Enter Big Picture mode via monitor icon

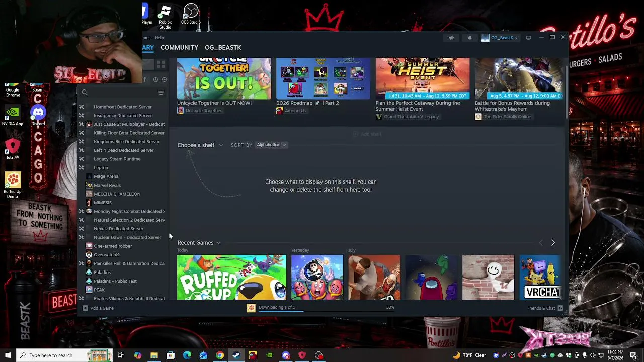(528, 38)
